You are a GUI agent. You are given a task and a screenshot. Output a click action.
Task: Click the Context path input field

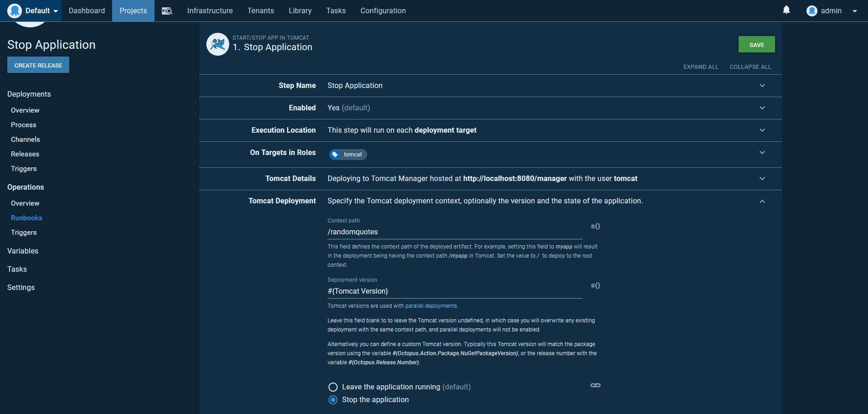pyautogui.click(x=454, y=232)
